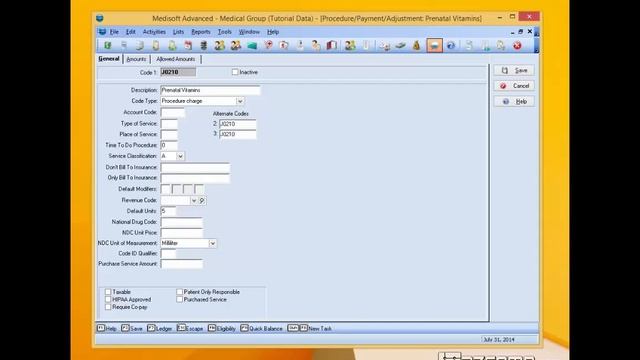Click the Place of Service field

click(169, 134)
